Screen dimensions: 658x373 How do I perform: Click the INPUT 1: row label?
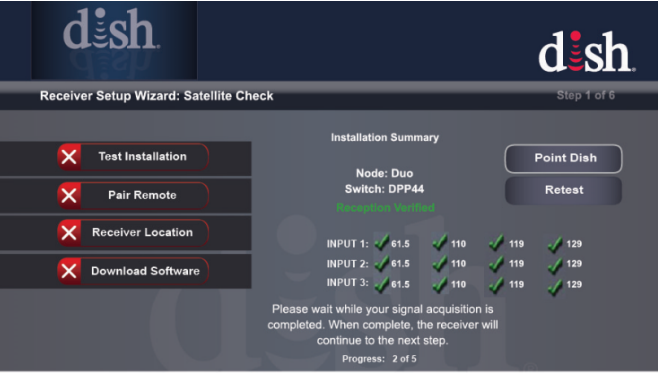[347, 244]
